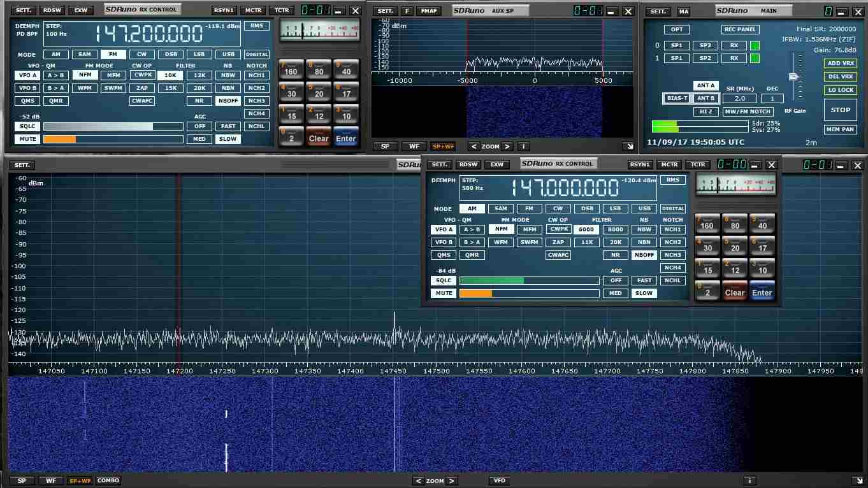Toggle BIAS-T in Main window
Image resolution: width=868 pixels, height=488 pixels.
tap(677, 98)
